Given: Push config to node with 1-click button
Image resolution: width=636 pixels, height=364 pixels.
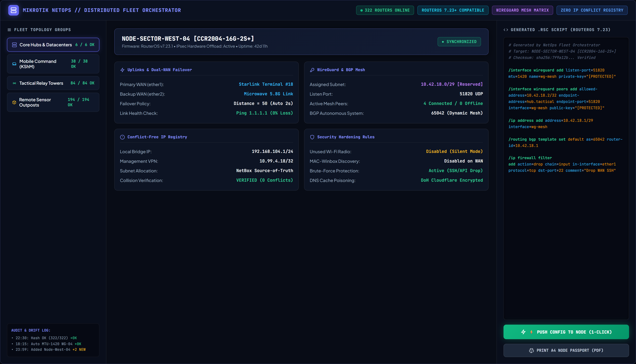Looking at the screenshot, I should pyautogui.click(x=566, y=332).
